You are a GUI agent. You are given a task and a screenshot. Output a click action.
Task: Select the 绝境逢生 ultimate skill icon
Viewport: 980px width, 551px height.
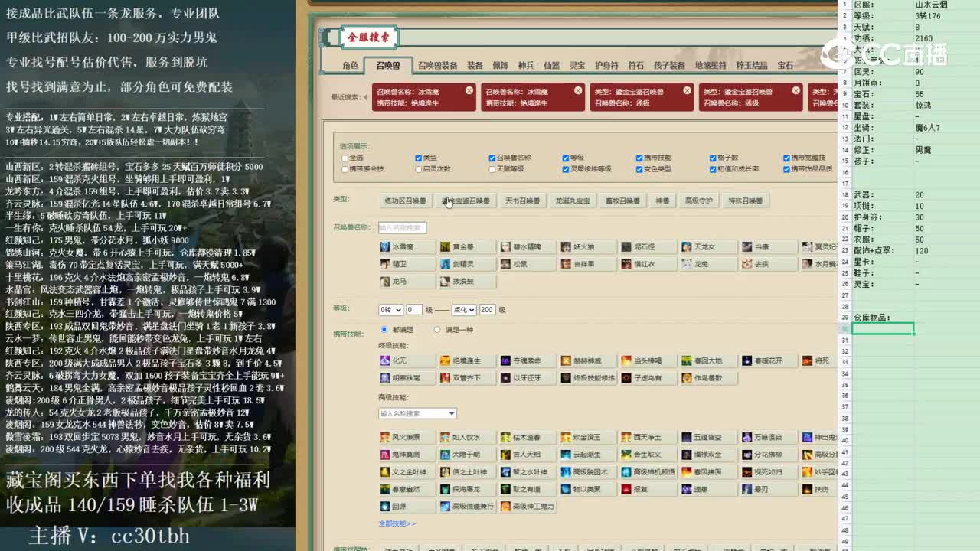point(467,360)
